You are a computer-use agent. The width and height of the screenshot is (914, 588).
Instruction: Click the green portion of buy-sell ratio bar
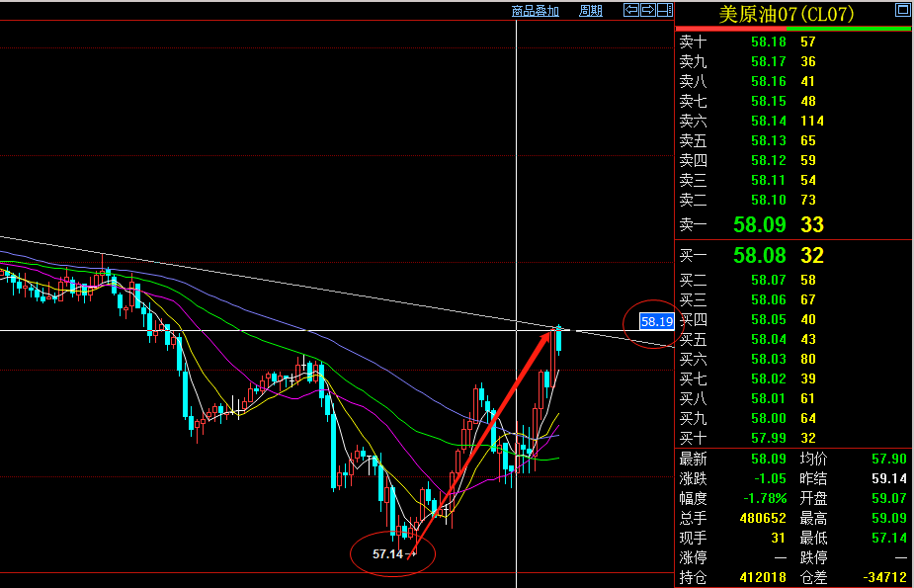pyautogui.click(x=860, y=29)
